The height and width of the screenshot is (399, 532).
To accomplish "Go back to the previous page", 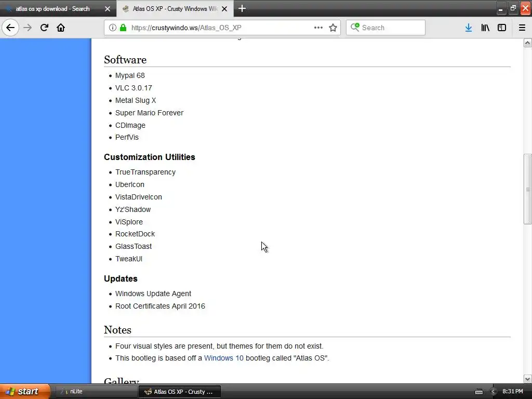I will (x=10, y=28).
